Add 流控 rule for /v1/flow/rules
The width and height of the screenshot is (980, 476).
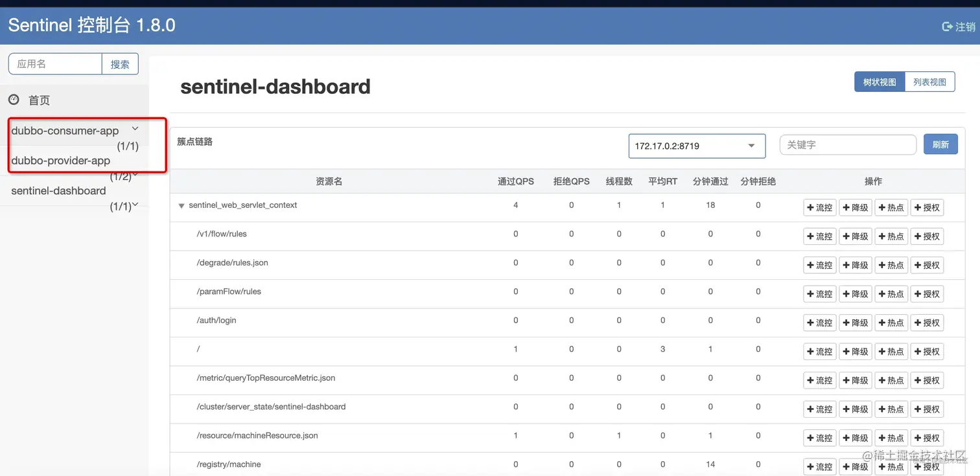click(x=820, y=236)
